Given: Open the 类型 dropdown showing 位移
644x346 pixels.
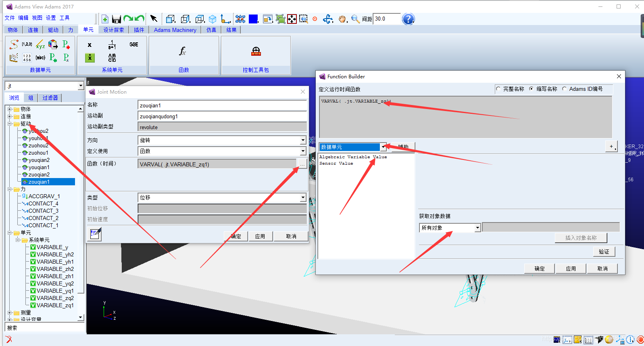Looking at the screenshot, I should click(303, 198).
